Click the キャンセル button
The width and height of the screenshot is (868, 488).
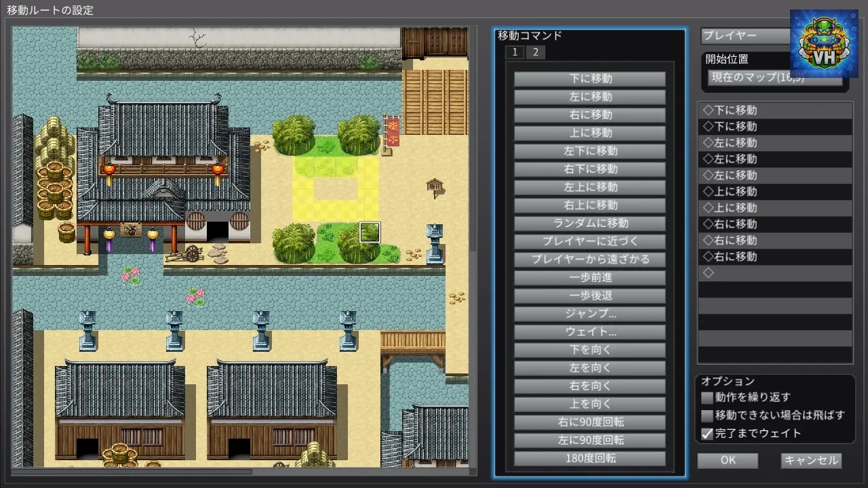point(811,460)
